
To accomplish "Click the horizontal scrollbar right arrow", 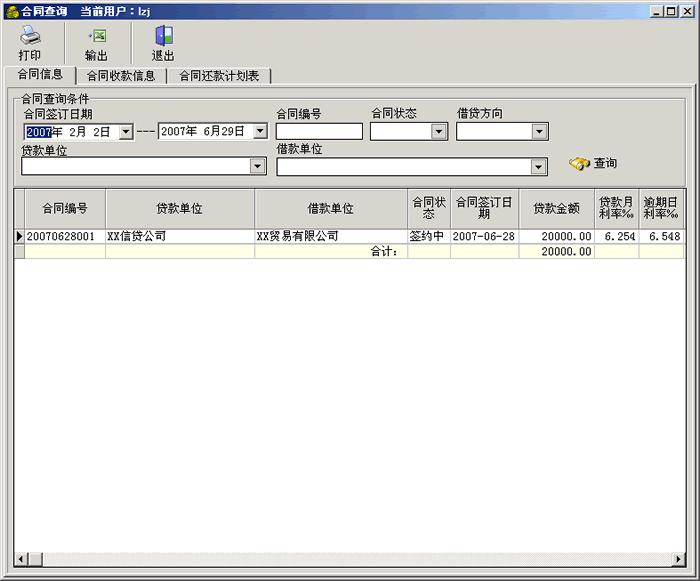I will point(679,559).
